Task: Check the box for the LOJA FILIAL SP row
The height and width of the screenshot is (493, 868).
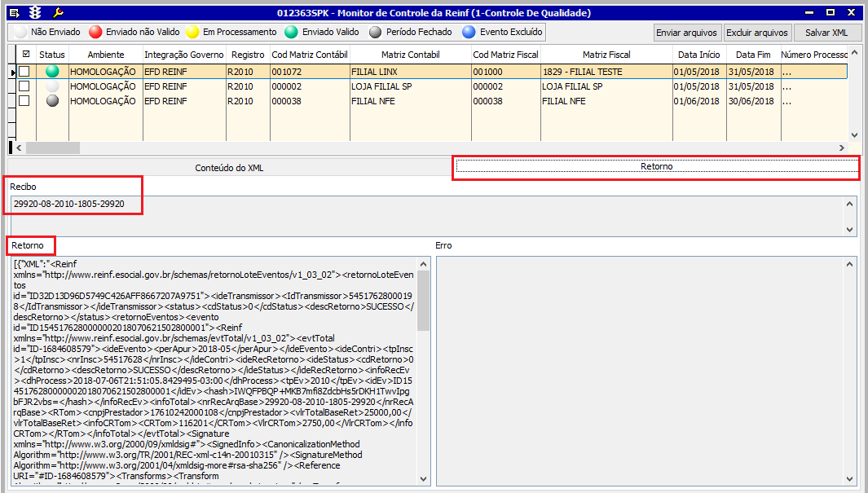Action: 24,86
